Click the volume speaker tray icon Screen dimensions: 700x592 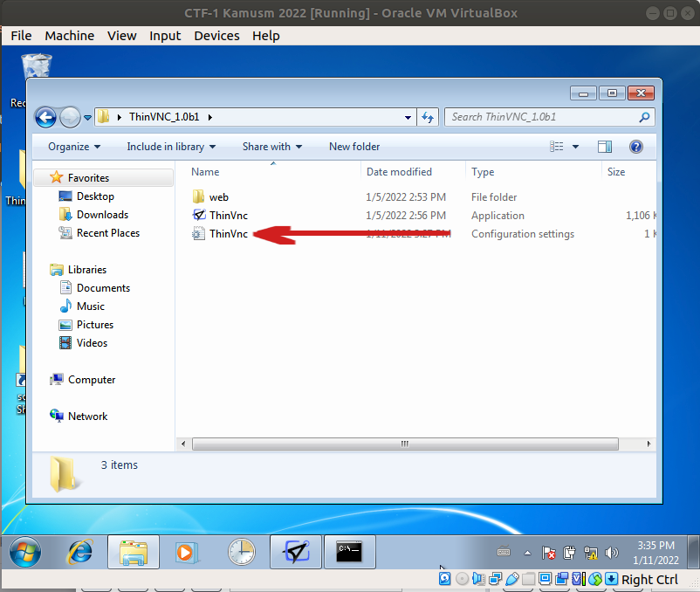612,553
